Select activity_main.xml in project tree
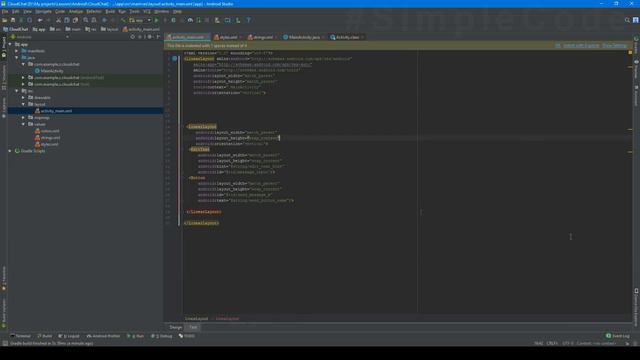 pos(56,111)
